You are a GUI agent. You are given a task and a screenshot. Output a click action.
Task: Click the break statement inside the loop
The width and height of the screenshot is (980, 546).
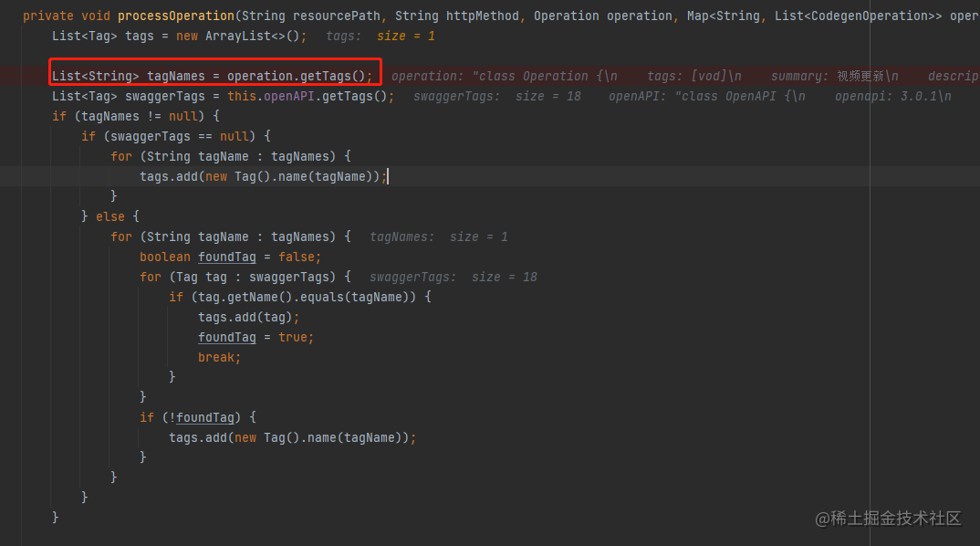pyautogui.click(x=219, y=357)
